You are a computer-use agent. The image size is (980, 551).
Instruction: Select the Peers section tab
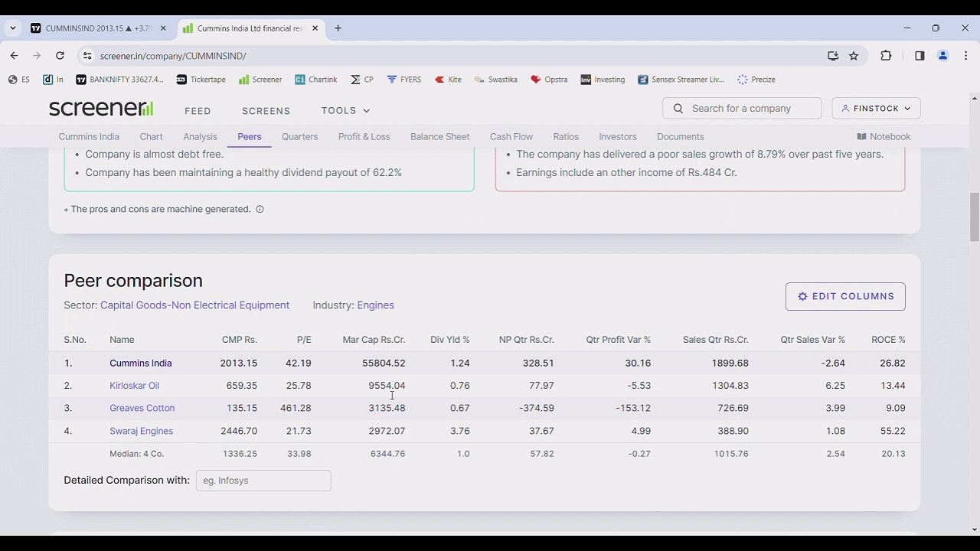[x=250, y=136]
